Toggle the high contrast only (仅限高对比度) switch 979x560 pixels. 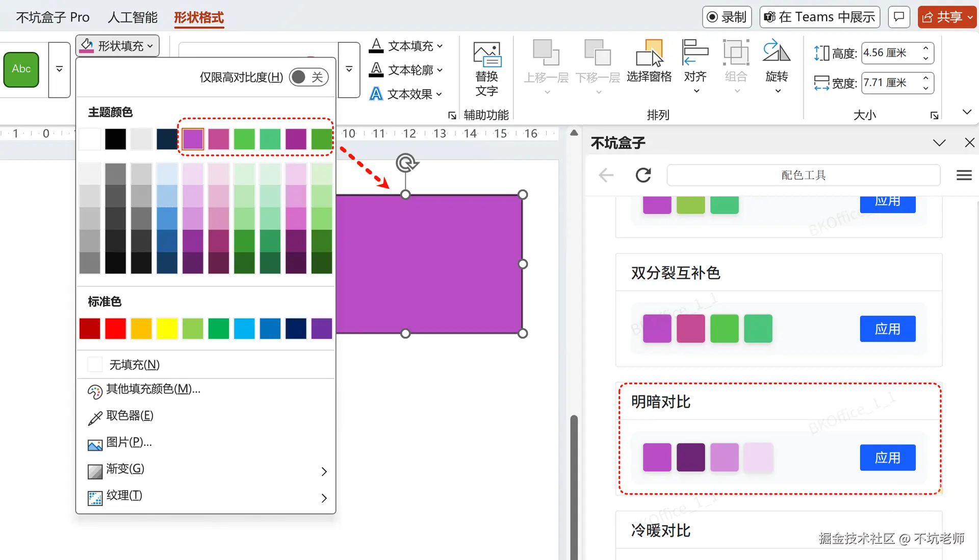[x=308, y=77]
